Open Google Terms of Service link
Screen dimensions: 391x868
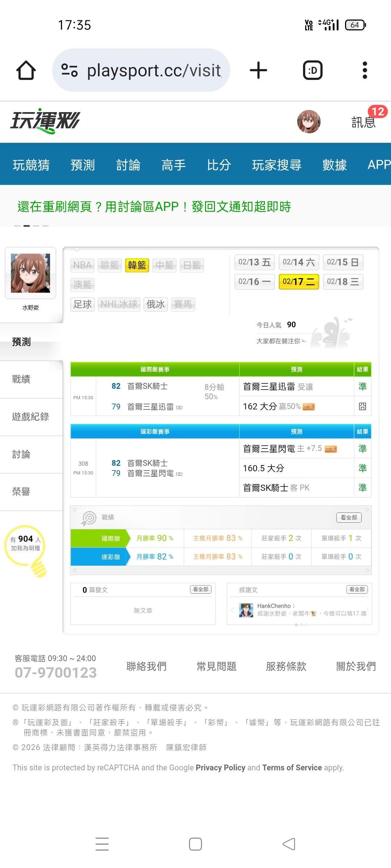tap(292, 768)
